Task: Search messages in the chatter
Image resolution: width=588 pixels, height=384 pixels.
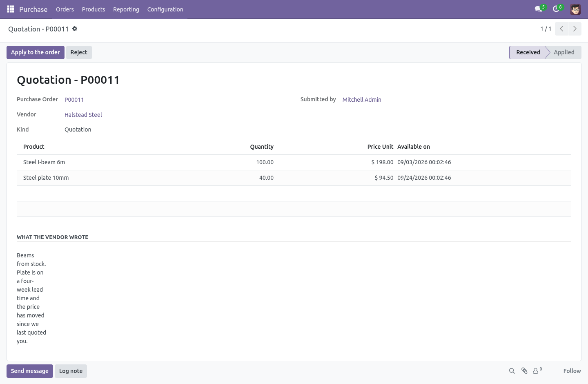Action: point(512,371)
